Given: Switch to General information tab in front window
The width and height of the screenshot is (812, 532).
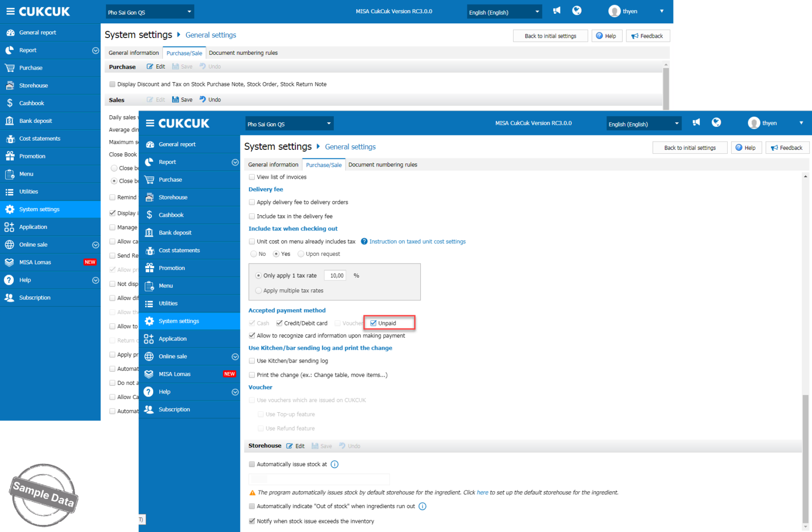Looking at the screenshot, I should (x=273, y=164).
